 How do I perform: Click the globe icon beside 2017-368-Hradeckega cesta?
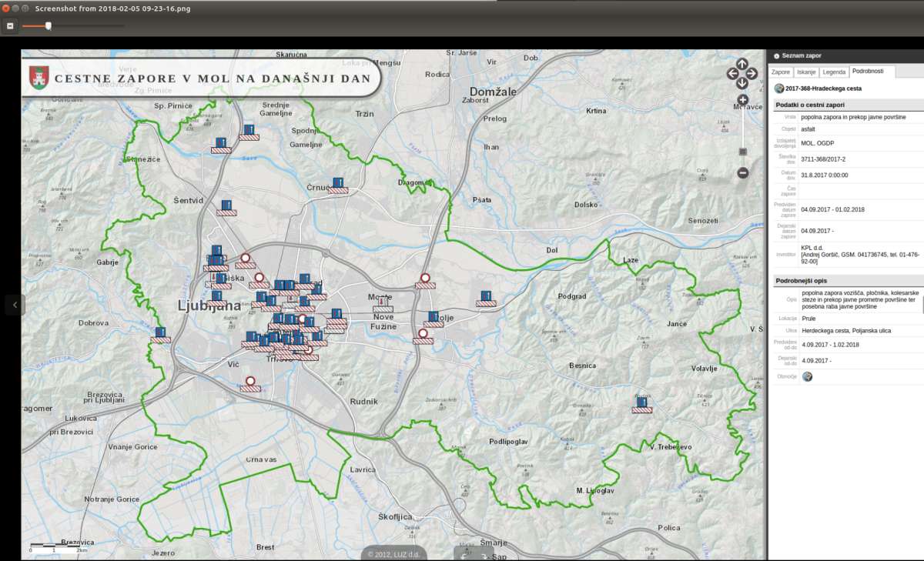tap(779, 88)
